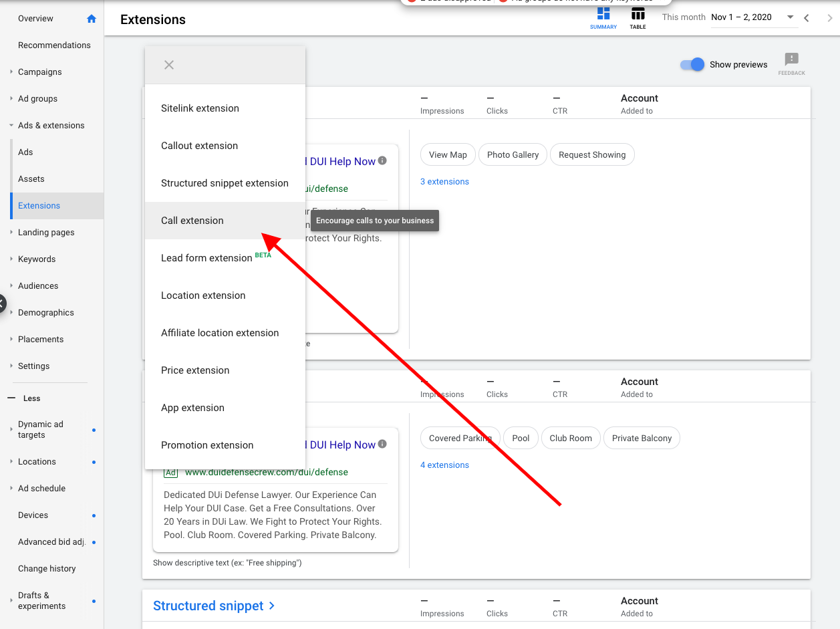Pick Affiliate location extension option
840x629 pixels.
point(225,333)
